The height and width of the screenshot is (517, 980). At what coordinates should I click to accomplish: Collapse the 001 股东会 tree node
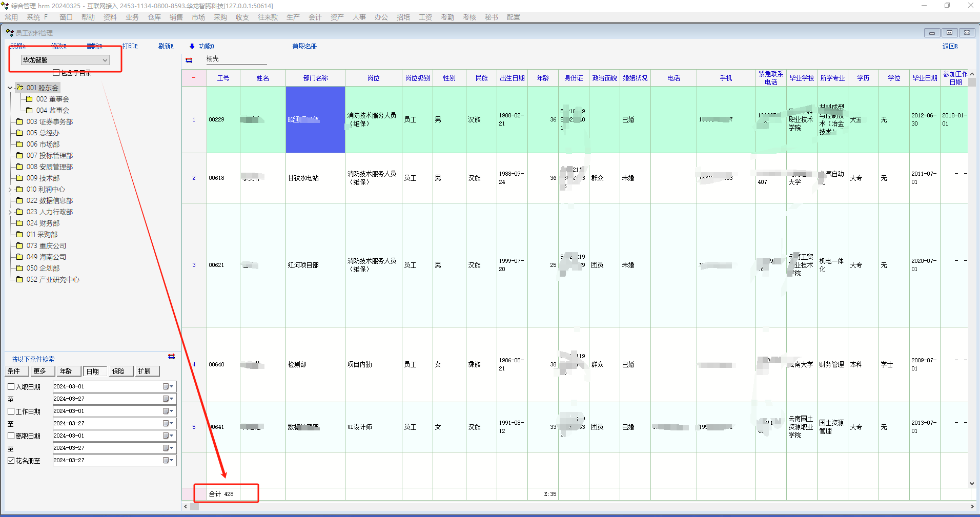pyautogui.click(x=10, y=88)
